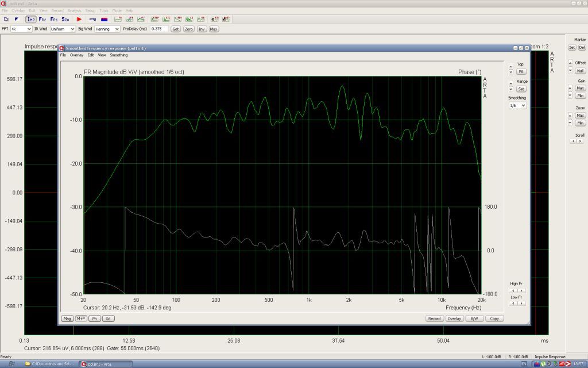Click the Zoom Max button
Viewport: 588px width, 368px height.
pos(580,115)
